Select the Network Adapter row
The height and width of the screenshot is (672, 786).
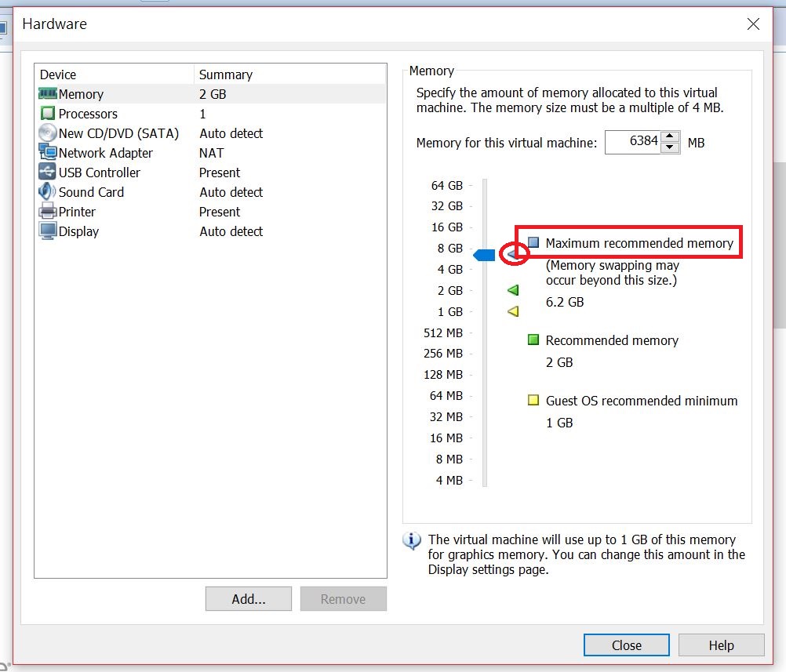coord(211,152)
